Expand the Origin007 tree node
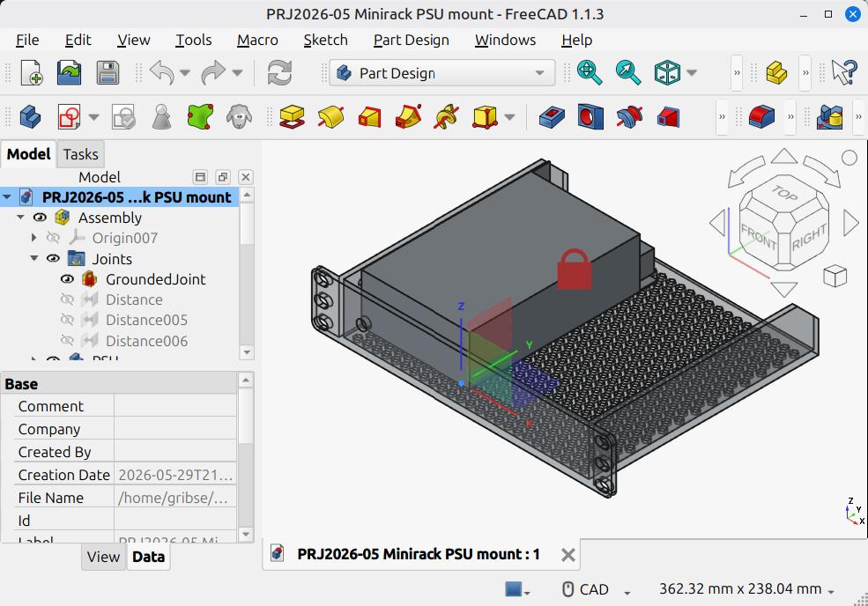This screenshot has height=606, width=868. coord(34,238)
